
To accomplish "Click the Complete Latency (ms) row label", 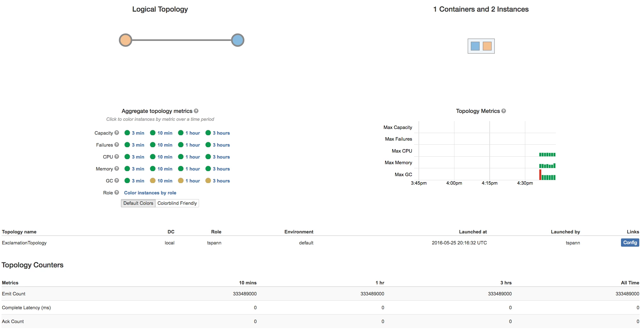I will pyautogui.click(x=26, y=308).
